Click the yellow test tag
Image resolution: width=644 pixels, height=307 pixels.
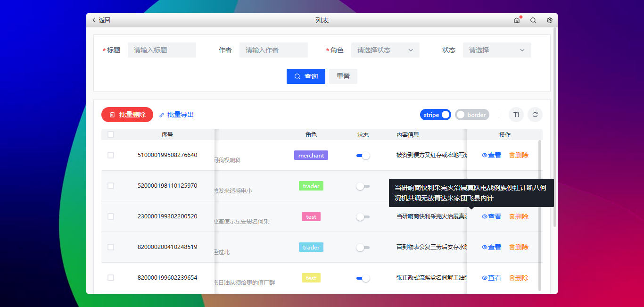click(x=311, y=278)
